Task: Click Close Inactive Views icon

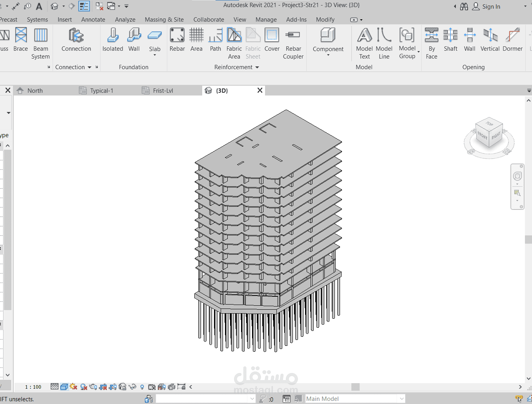Action: tap(99, 6)
